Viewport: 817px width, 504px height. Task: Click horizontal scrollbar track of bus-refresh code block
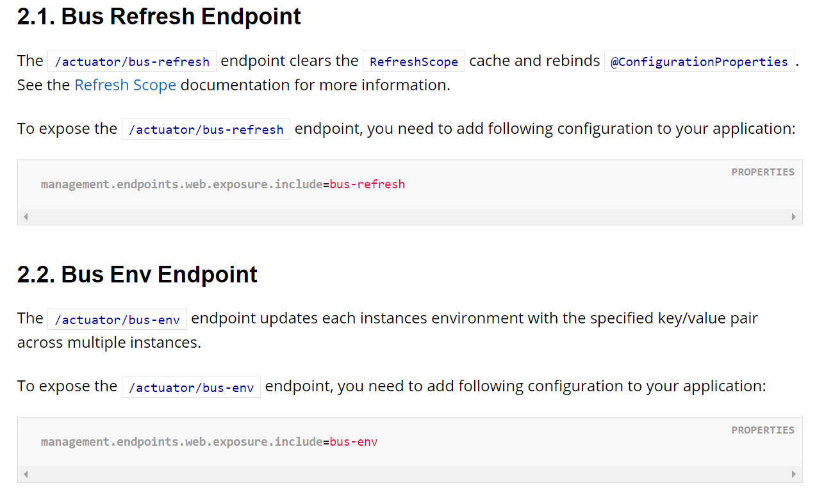click(410, 217)
